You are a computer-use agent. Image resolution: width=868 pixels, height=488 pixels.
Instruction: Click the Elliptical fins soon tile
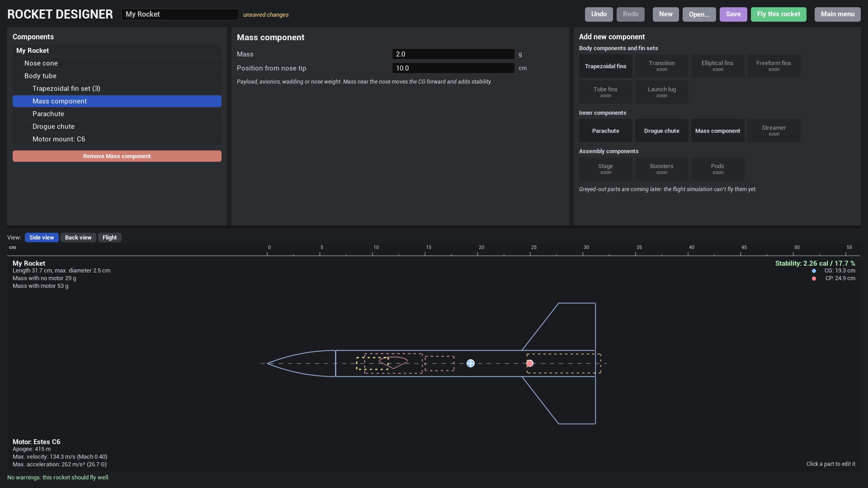click(x=718, y=66)
